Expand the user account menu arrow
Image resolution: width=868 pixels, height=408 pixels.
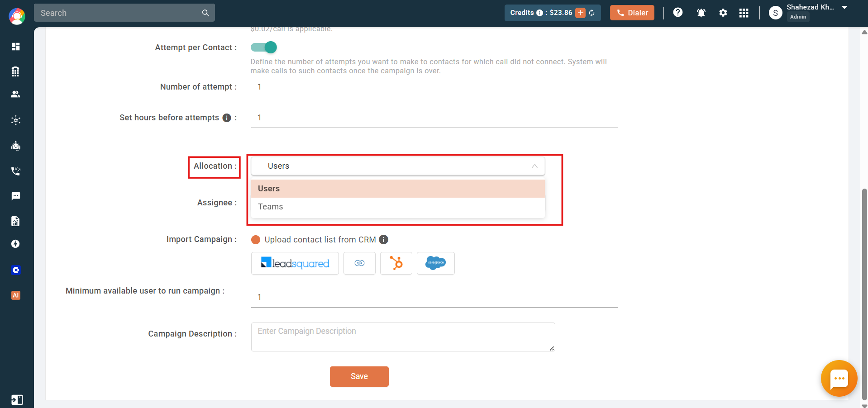pos(844,7)
